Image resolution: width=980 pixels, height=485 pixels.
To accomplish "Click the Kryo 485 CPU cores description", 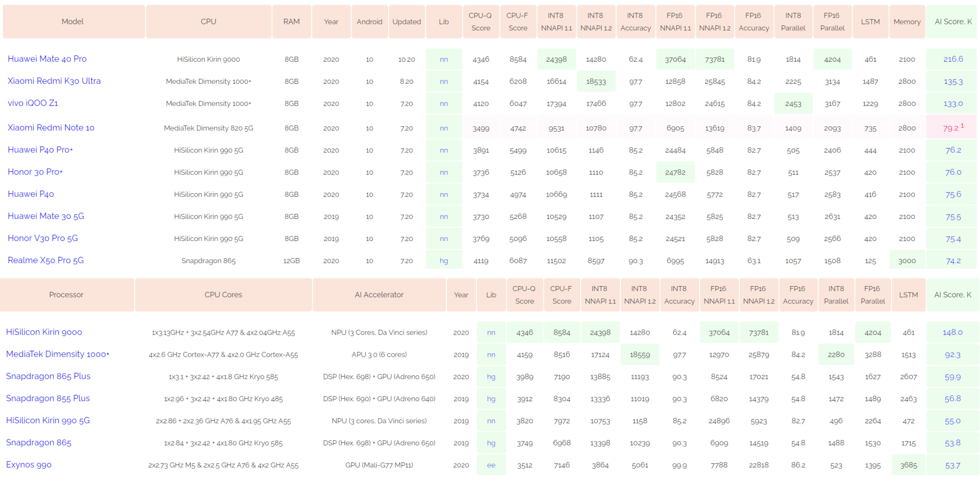I will pyautogui.click(x=223, y=399).
